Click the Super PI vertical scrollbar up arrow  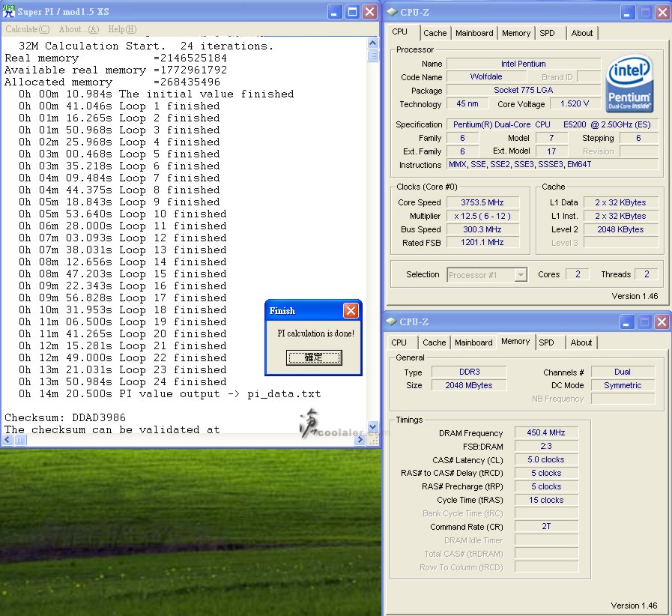(x=373, y=43)
